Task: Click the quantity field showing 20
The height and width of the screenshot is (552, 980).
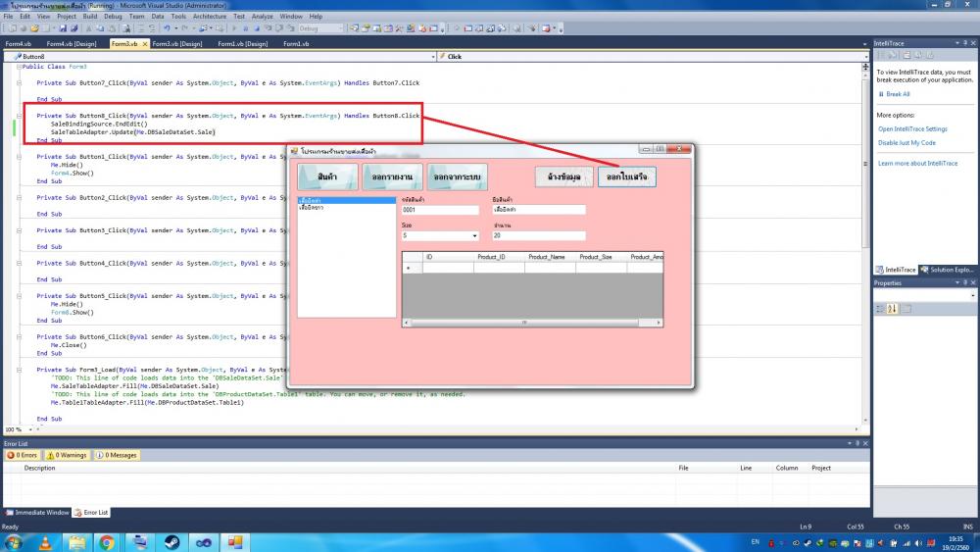Action: pyautogui.click(x=539, y=235)
